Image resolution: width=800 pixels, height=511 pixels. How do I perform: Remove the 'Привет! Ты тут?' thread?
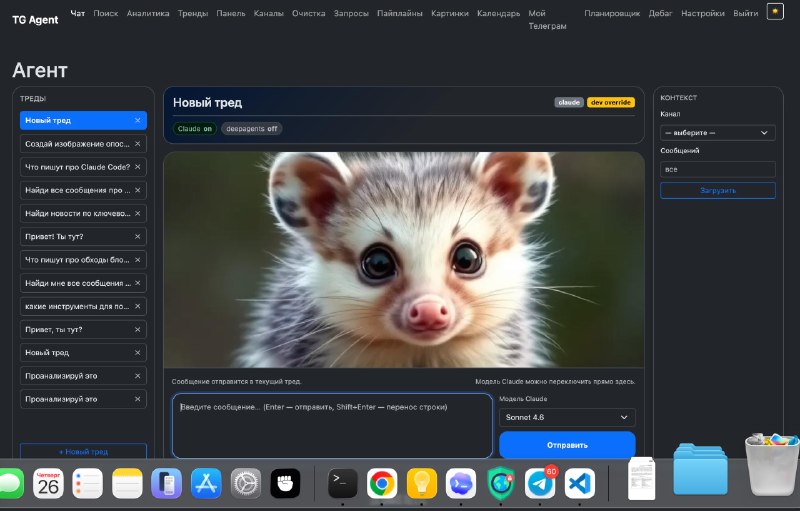click(137, 237)
